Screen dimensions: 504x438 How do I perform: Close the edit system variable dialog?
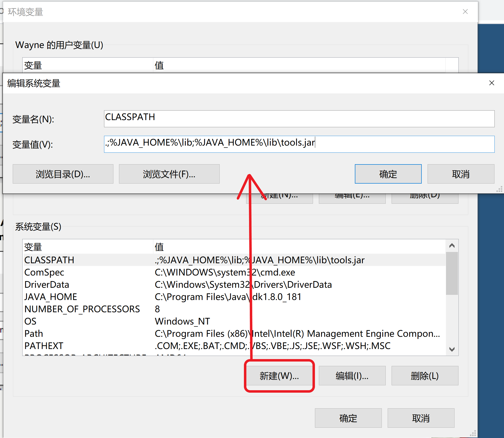(x=492, y=83)
